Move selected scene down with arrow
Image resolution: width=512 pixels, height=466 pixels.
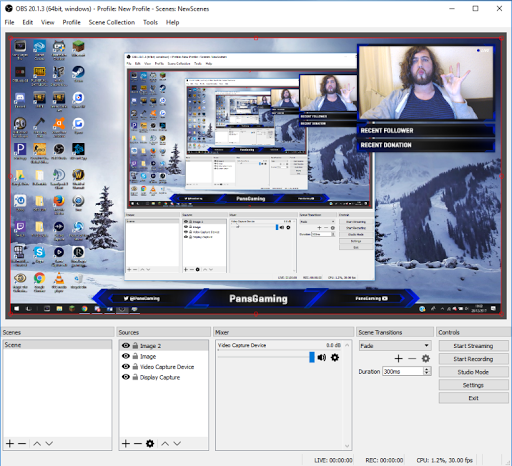click(49, 443)
